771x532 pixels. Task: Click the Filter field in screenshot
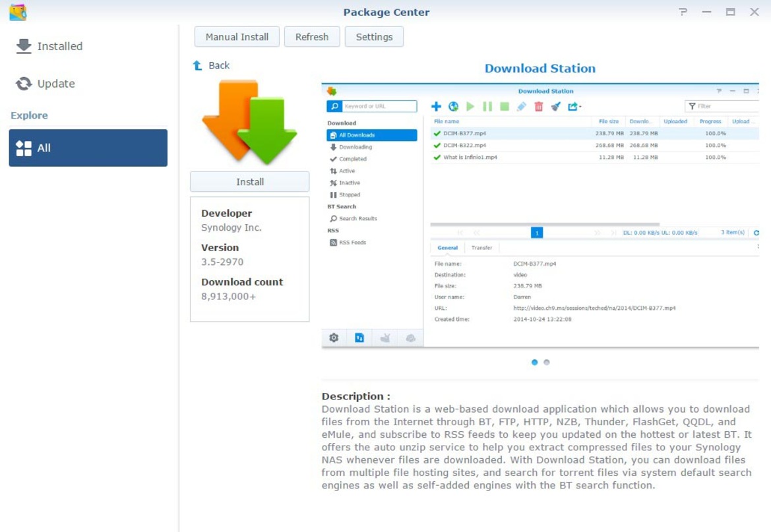(722, 106)
